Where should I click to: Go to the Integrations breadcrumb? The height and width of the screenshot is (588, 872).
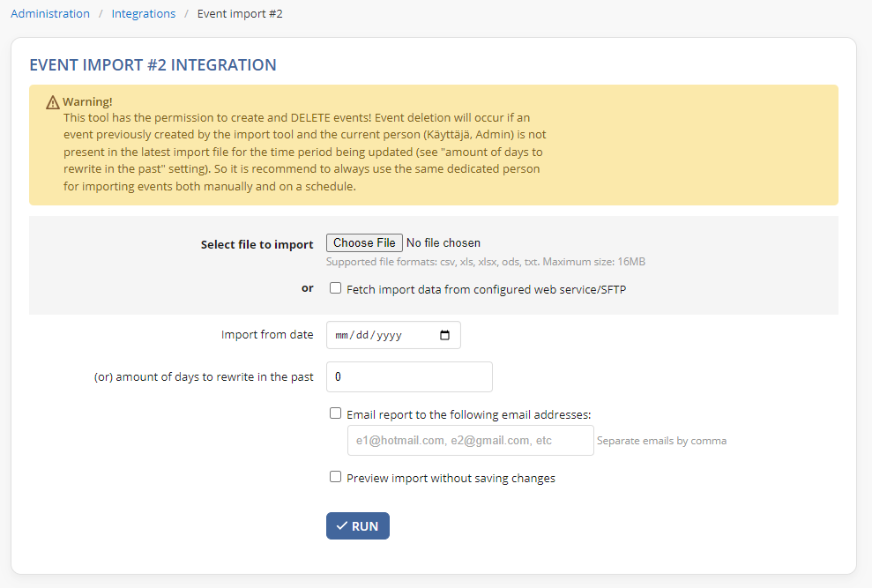144,13
